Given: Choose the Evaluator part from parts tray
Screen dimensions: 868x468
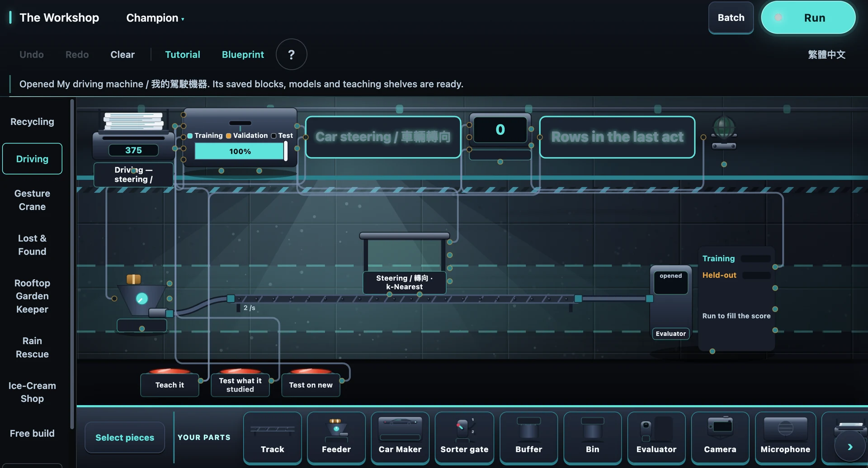Looking at the screenshot, I should coord(656,437).
